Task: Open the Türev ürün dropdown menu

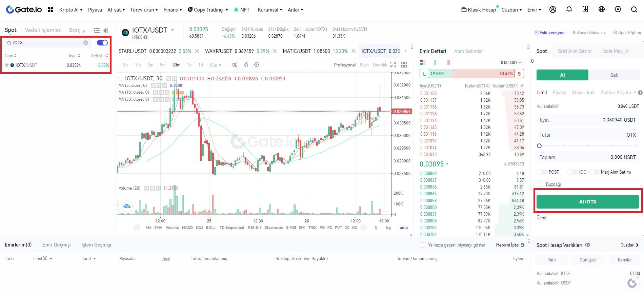Action: coord(144,10)
